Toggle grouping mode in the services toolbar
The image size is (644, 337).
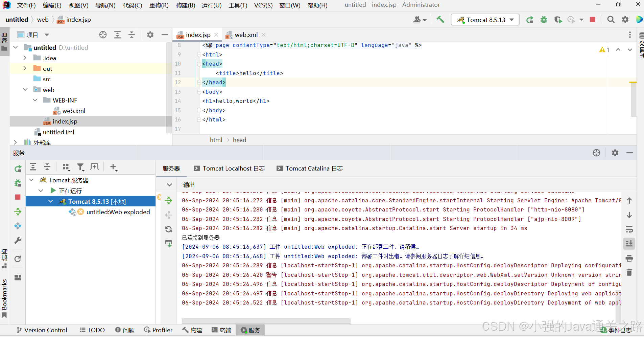(x=66, y=167)
